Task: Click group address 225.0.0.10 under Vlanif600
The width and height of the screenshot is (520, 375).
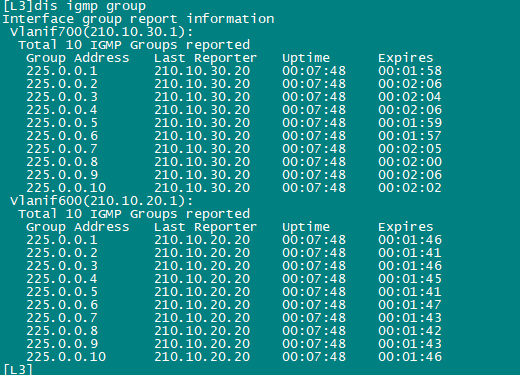Action: click(66, 357)
